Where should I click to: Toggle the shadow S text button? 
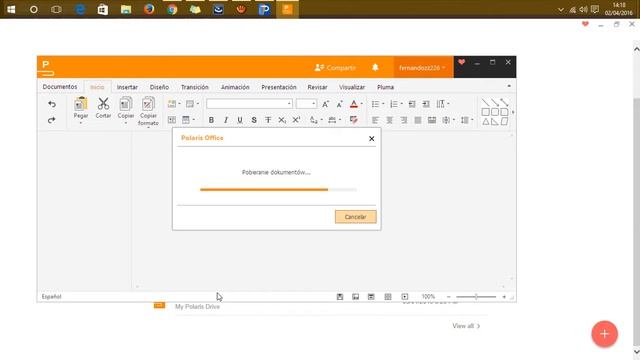pyautogui.click(x=254, y=120)
